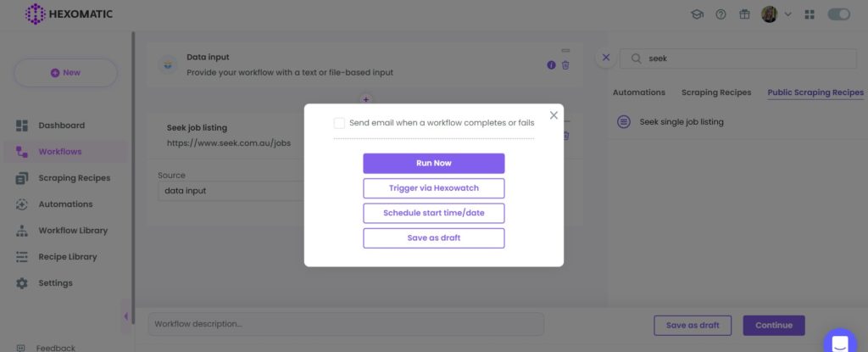The height and width of the screenshot is (352, 868).
Task: Open the chat support bubble icon
Action: point(840,343)
